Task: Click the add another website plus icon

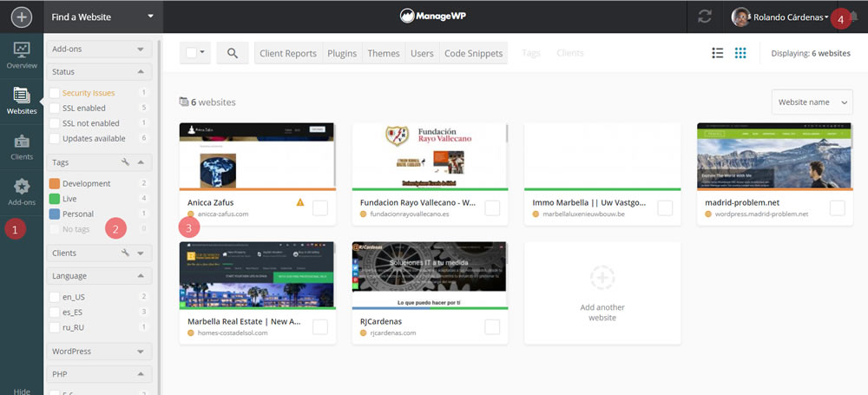Action: 602,278
